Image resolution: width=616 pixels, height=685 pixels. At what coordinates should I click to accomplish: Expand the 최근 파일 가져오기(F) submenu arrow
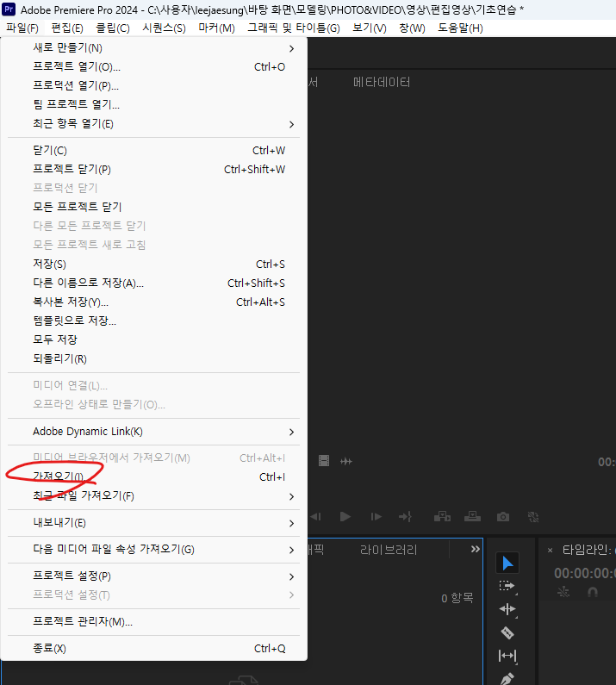(291, 496)
